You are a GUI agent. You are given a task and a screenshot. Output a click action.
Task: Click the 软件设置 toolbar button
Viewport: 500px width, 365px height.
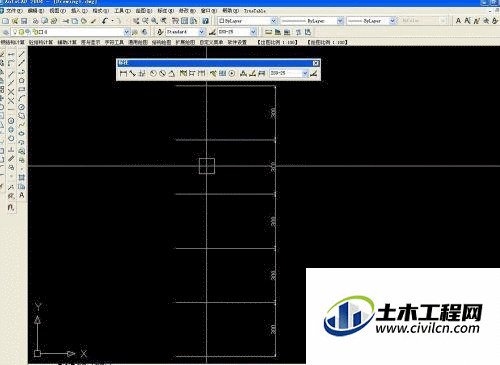coord(237,42)
